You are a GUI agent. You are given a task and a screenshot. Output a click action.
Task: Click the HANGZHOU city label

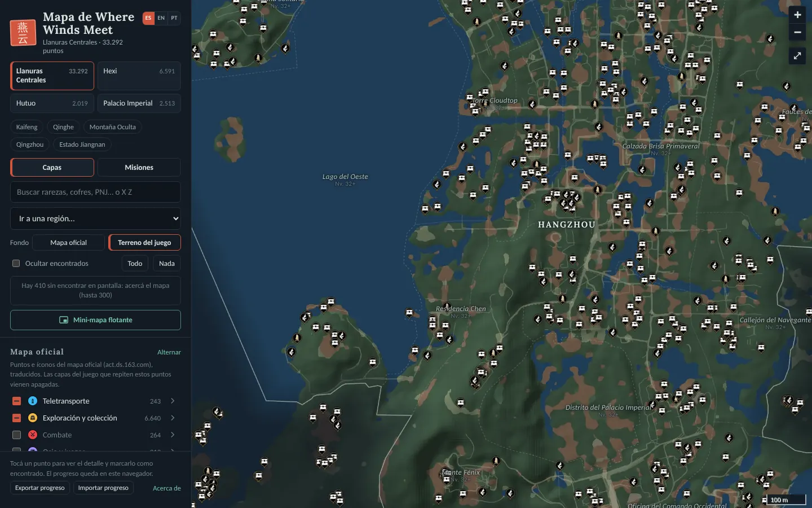pyautogui.click(x=567, y=225)
